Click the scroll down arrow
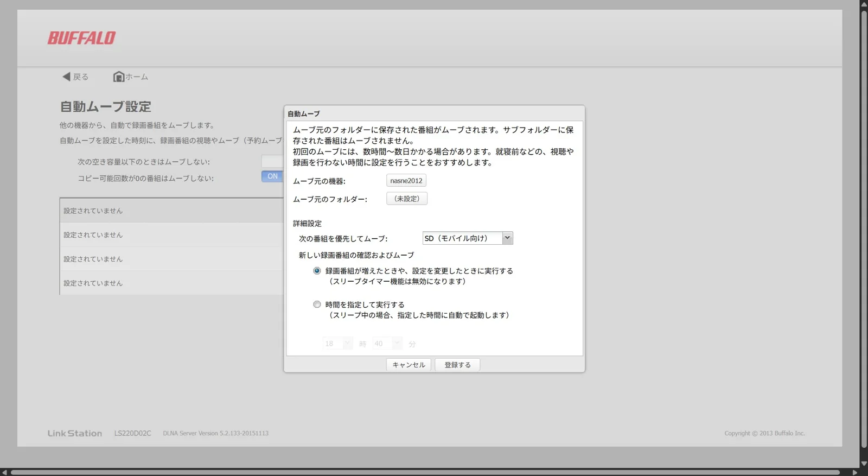868x476 pixels. (x=864, y=464)
